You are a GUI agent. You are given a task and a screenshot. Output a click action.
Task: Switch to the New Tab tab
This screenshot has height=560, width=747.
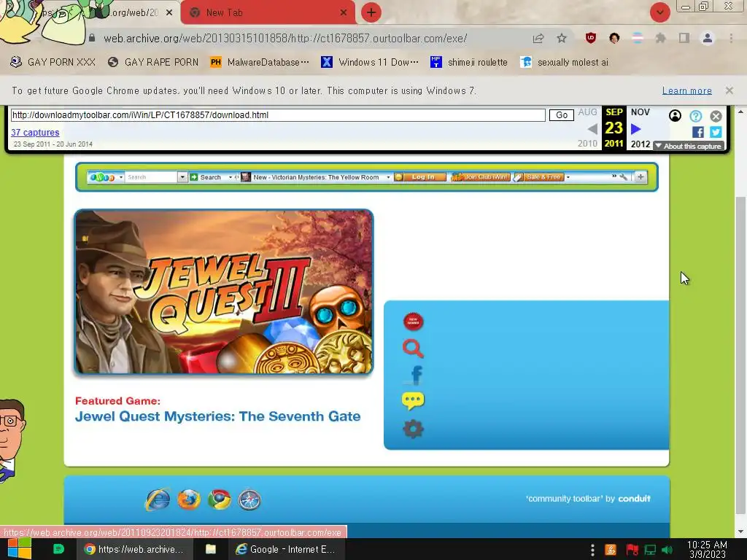(x=267, y=13)
